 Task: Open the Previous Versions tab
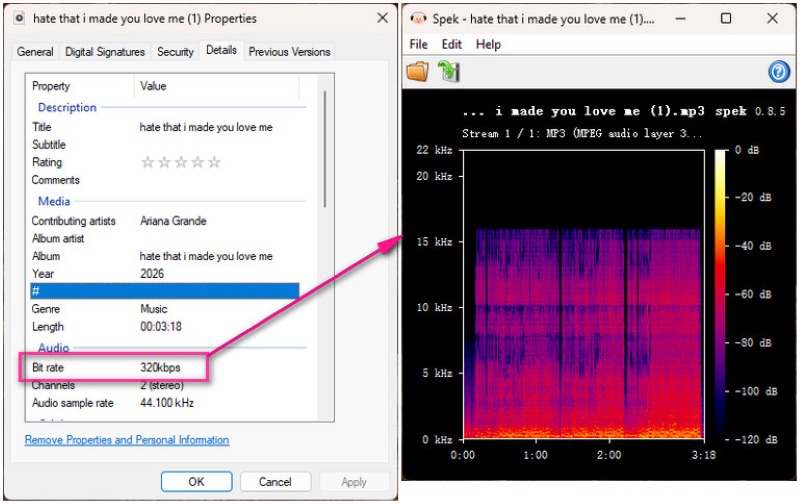click(289, 52)
